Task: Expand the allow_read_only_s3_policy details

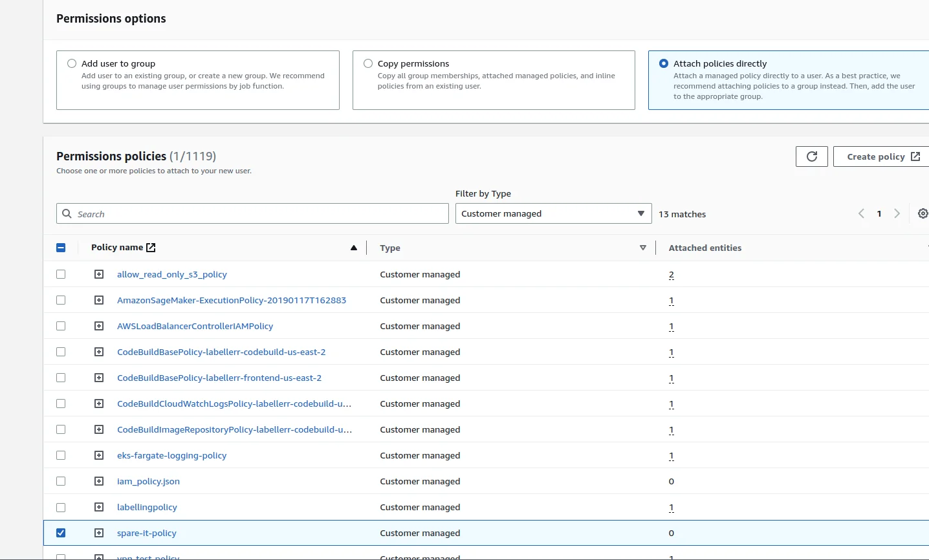Action: [x=99, y=274]
